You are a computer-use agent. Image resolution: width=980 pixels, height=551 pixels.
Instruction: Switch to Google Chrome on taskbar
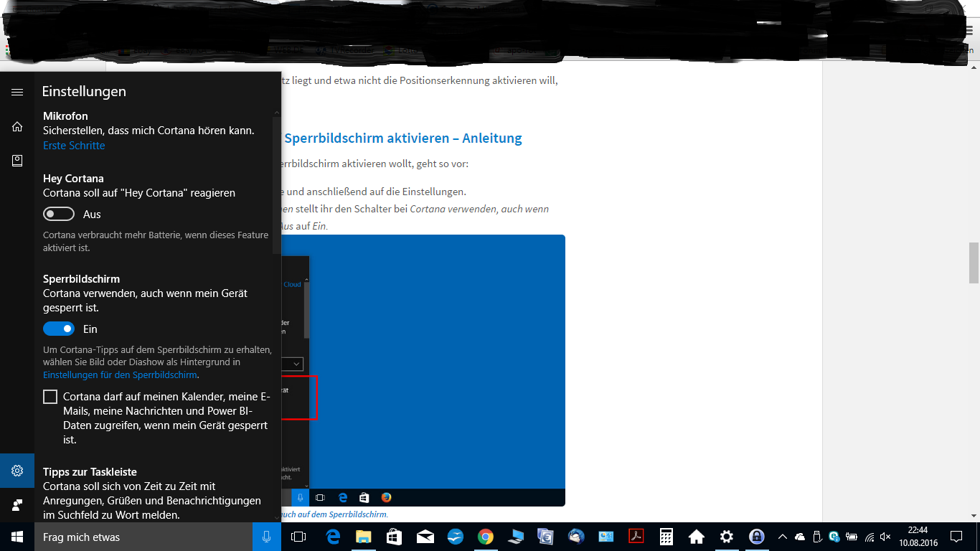tap(486, 537)
